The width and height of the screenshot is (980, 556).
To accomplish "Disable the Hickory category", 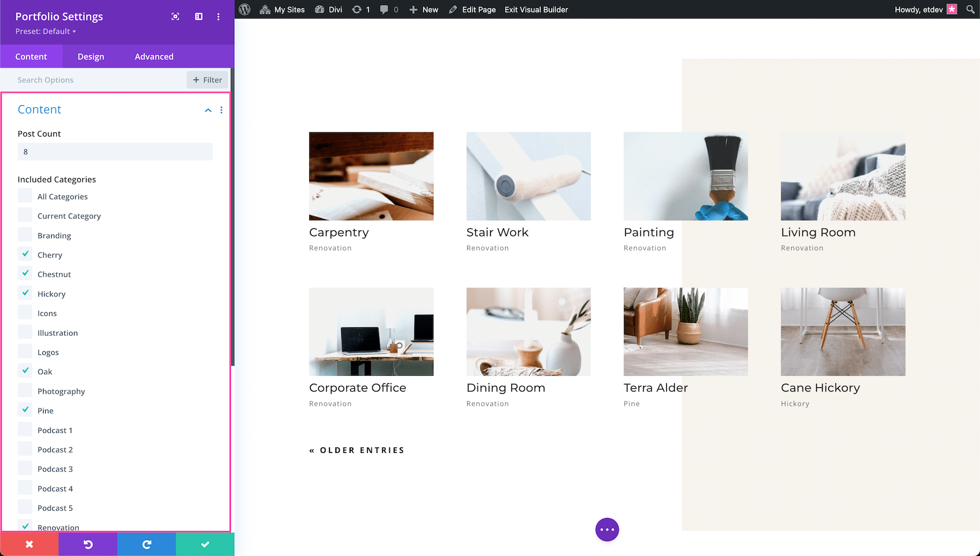I will [x=25, y=292].
